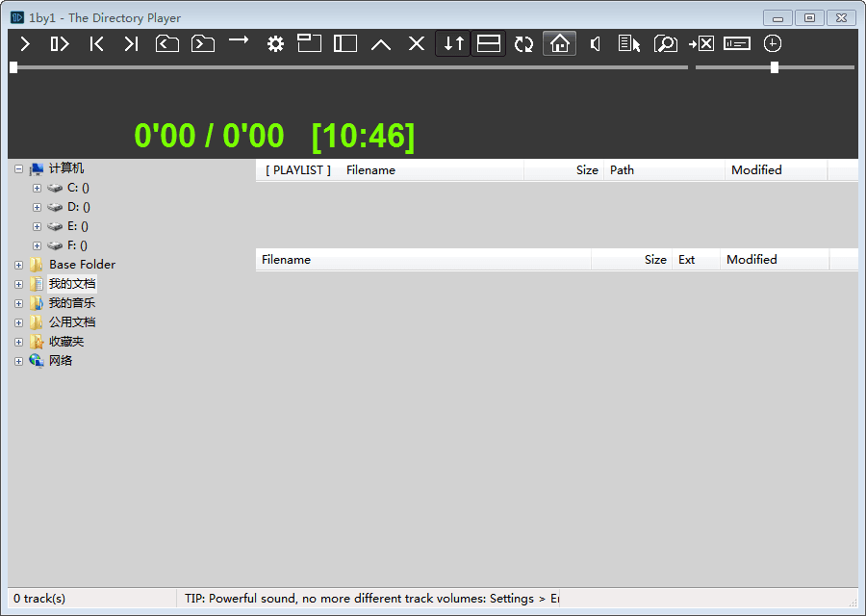Expand drive C: node
866x616 pixels.
(37, 189)
